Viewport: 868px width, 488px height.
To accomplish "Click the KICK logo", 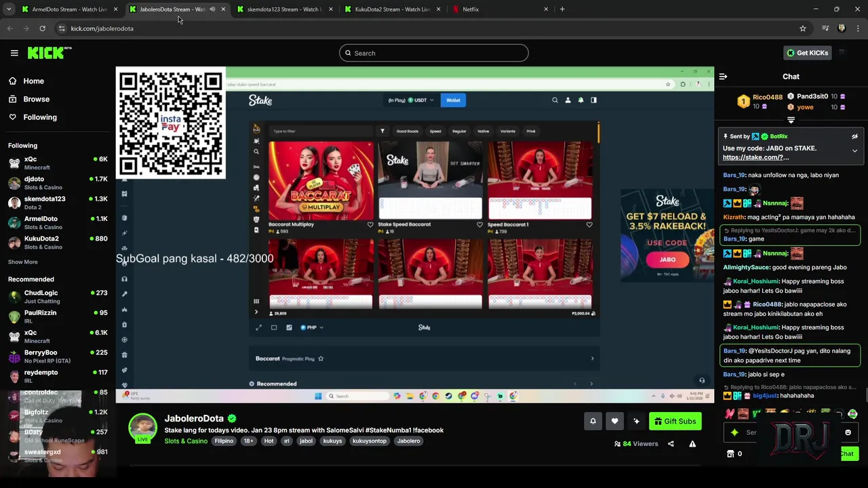I will pos(49,53).
